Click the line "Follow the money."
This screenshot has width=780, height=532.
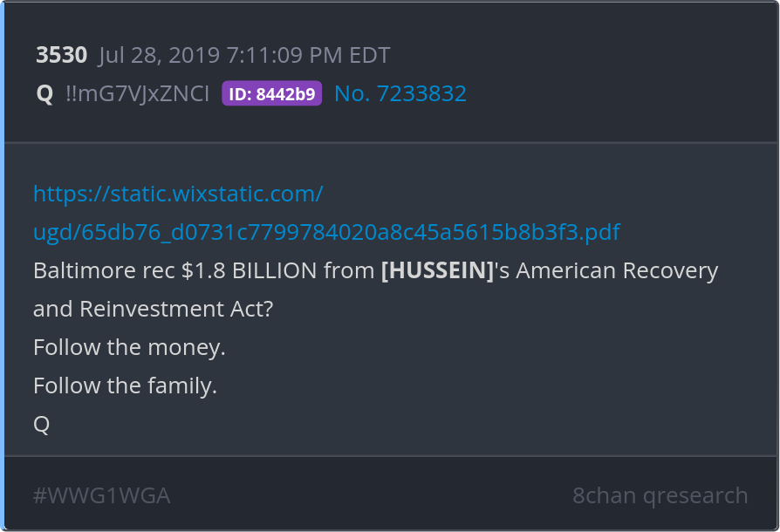click(x=129, y=347)
